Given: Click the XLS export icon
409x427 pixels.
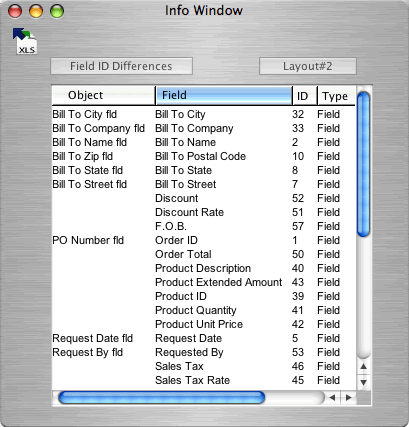Looking at the screenshot, I should [25, 41].
